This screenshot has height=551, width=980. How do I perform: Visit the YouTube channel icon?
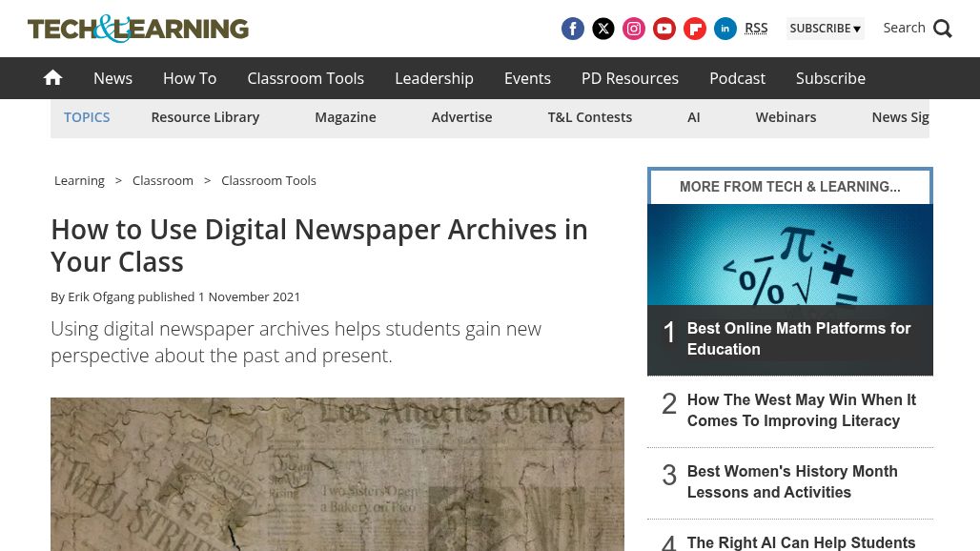point(664,29)
